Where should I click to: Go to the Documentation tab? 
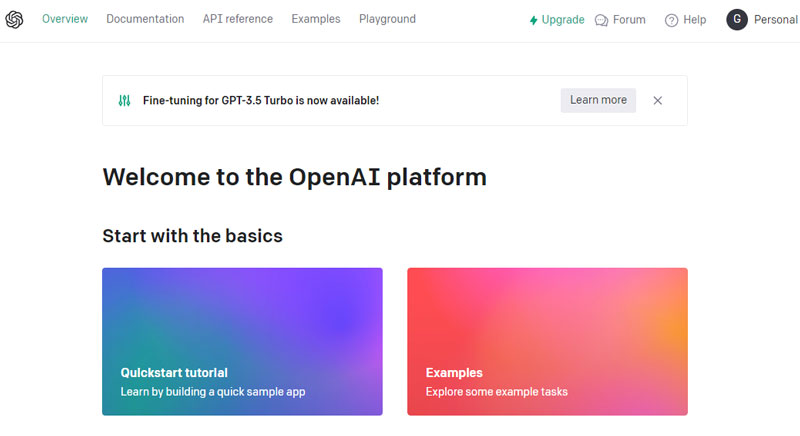click(x=145, y=19)
